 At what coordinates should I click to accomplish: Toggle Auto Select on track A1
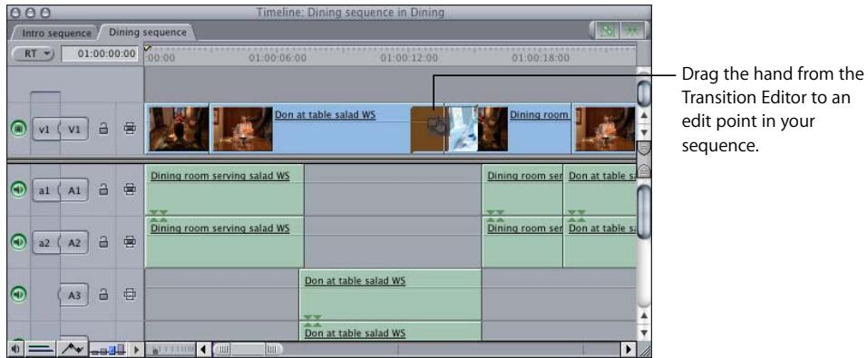130,189
